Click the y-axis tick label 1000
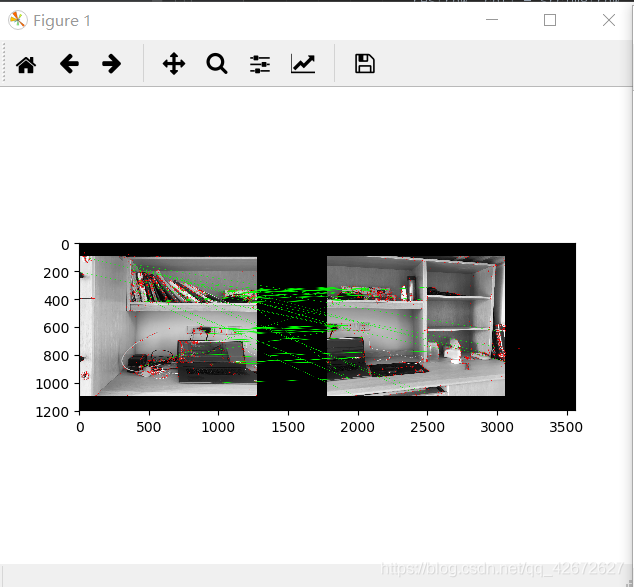The width and height of the screenshot is (634, 587). click(52, 384)
